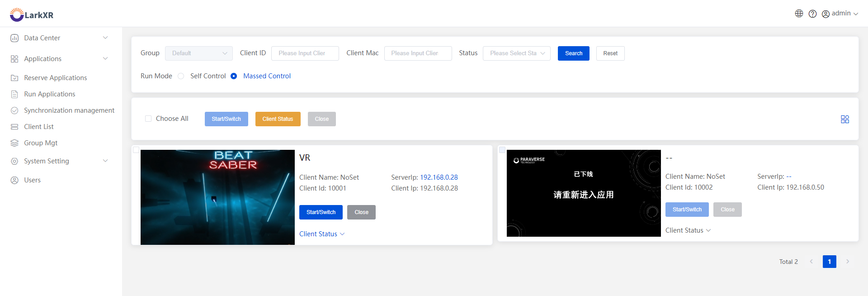
Task: Open the help question mark icon
Action: coord(813,14)
